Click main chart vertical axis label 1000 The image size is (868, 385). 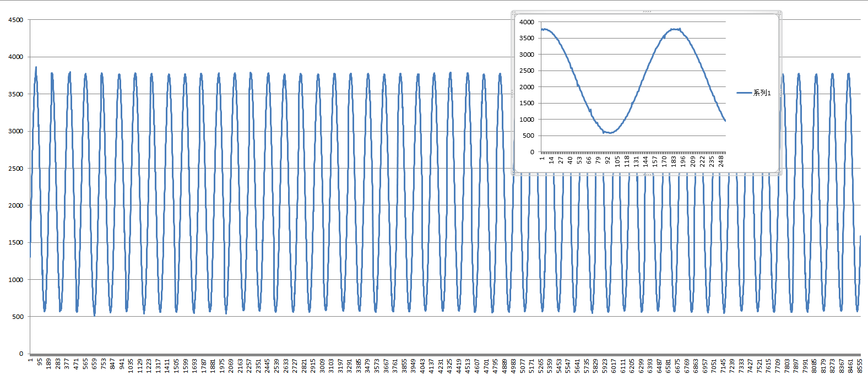(16, 280)
